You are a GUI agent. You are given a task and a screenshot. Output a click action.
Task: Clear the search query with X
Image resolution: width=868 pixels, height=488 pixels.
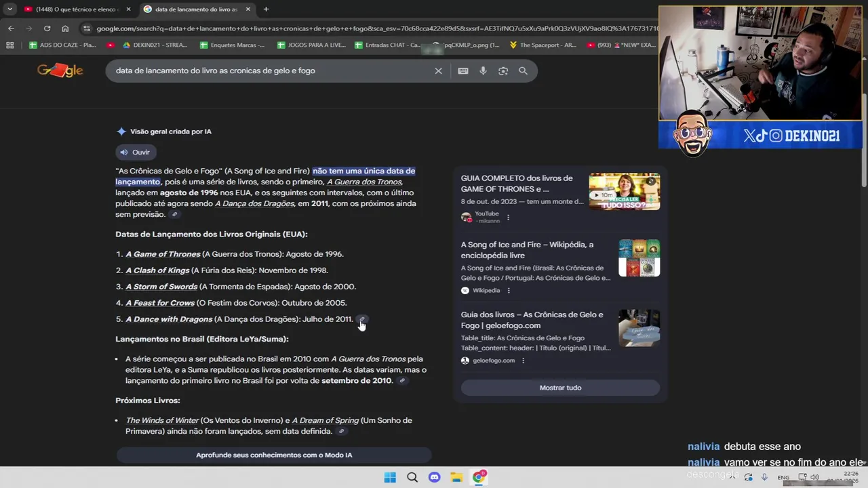coord(438,70)
